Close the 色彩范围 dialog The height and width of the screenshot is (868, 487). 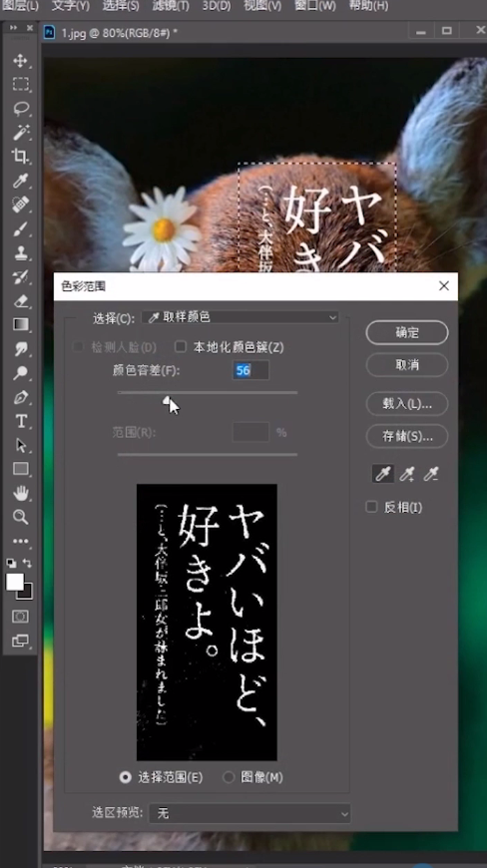pos(444,285)
